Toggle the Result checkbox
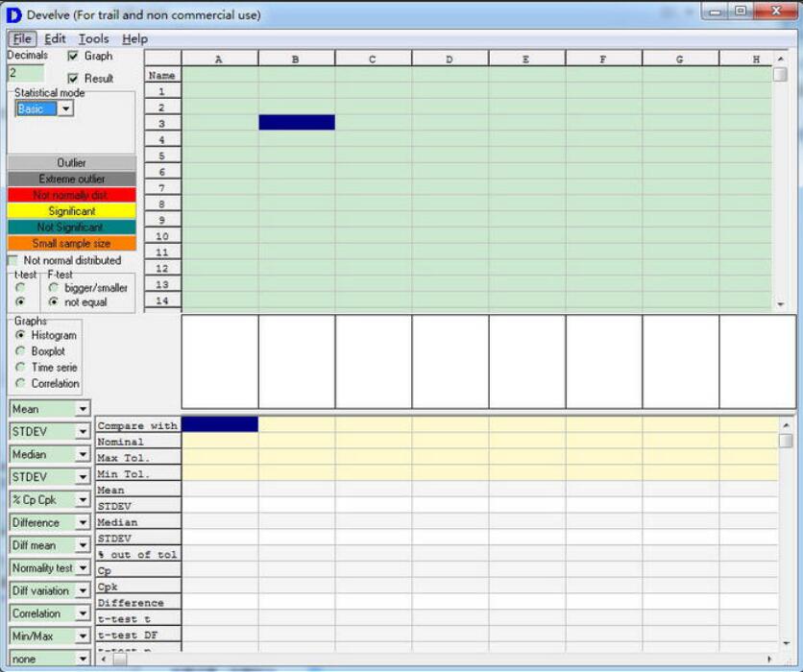The height and width of the screenshot is (672, 803). click(x=74, y=79)
